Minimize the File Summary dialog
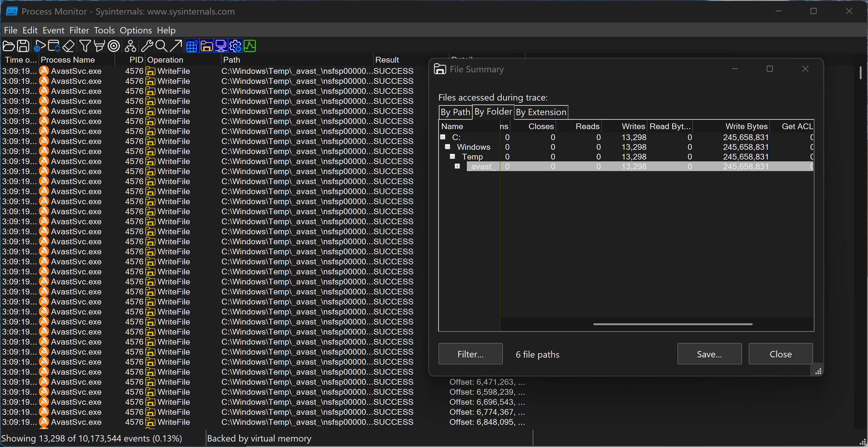The image size is (868, 447). 735,69
